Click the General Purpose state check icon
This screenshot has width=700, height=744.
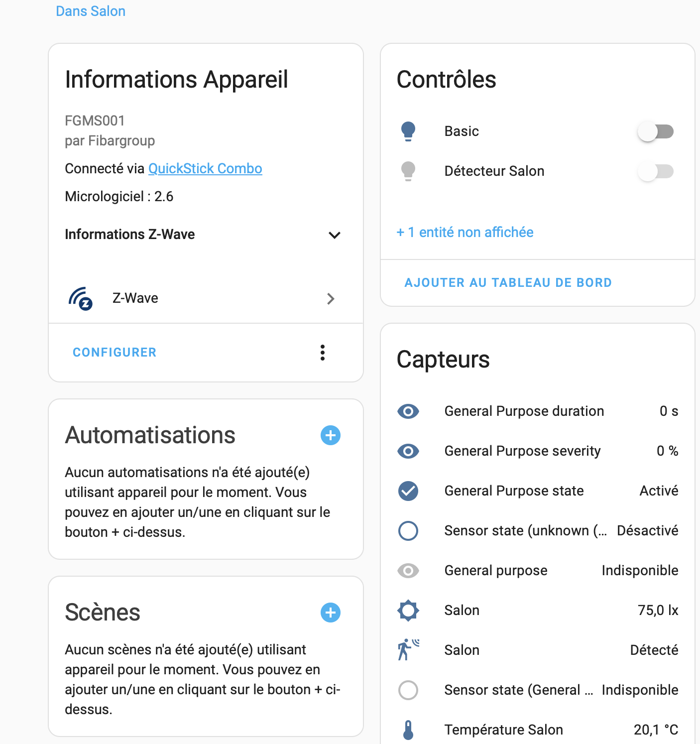[x=408, y=491]
